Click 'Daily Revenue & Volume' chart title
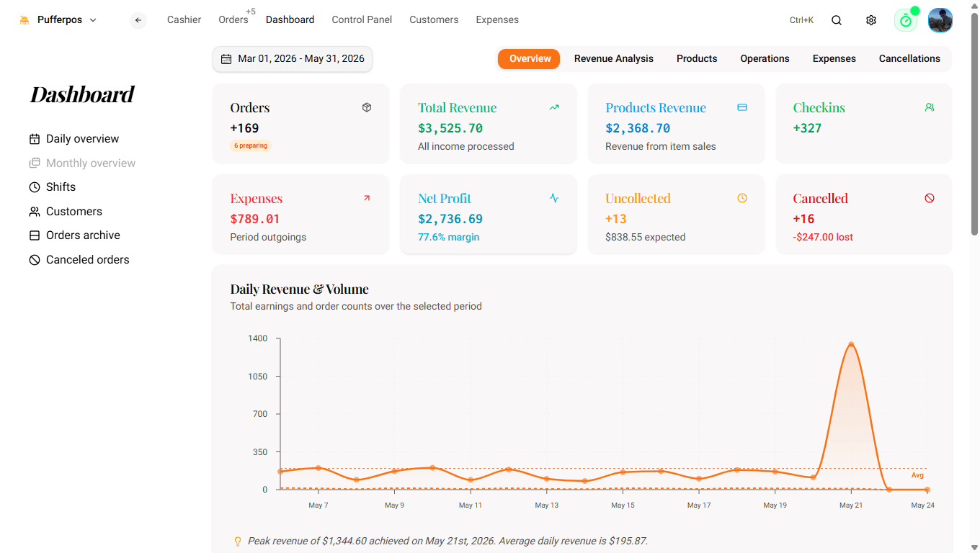 tap(299, 289)
